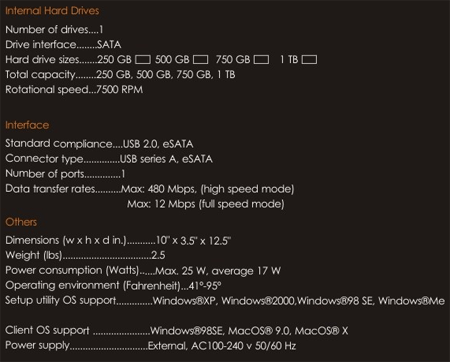Image resolution: width=450 pixels, height=362 pixels.
Task: Select the Rotational speed 7500 RPM text
Action: coord(74,90)
